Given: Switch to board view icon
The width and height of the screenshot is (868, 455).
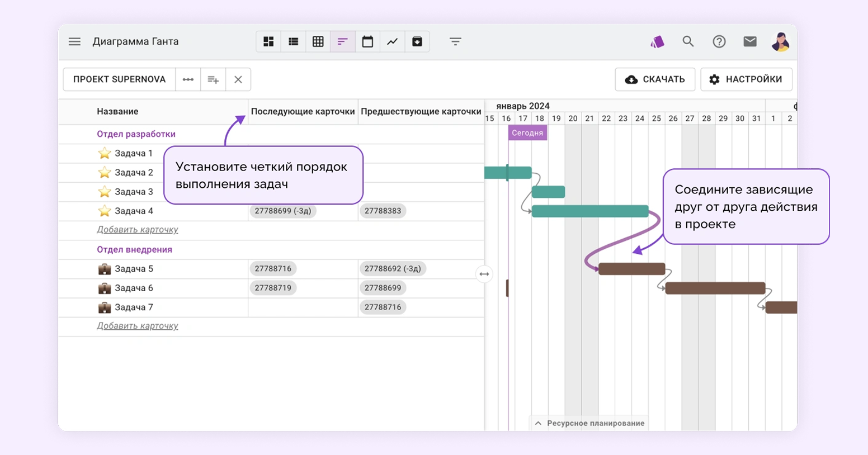Looking at the screenshot, I should tap(268, 41).
